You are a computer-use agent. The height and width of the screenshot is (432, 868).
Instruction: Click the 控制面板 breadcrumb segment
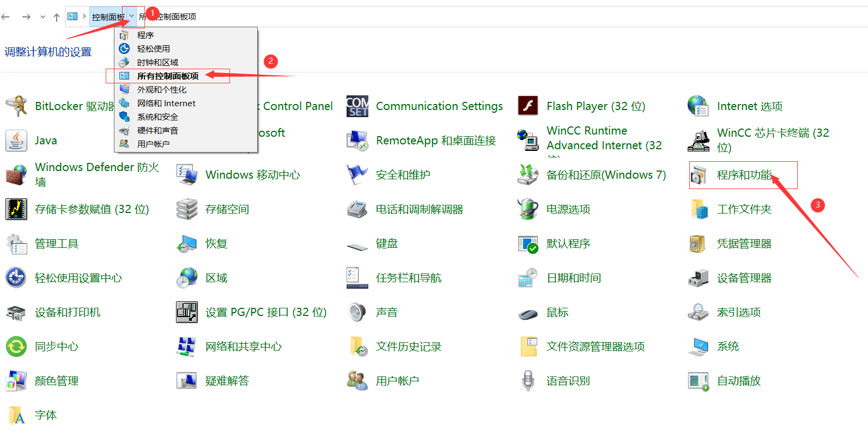pos(108,17)
